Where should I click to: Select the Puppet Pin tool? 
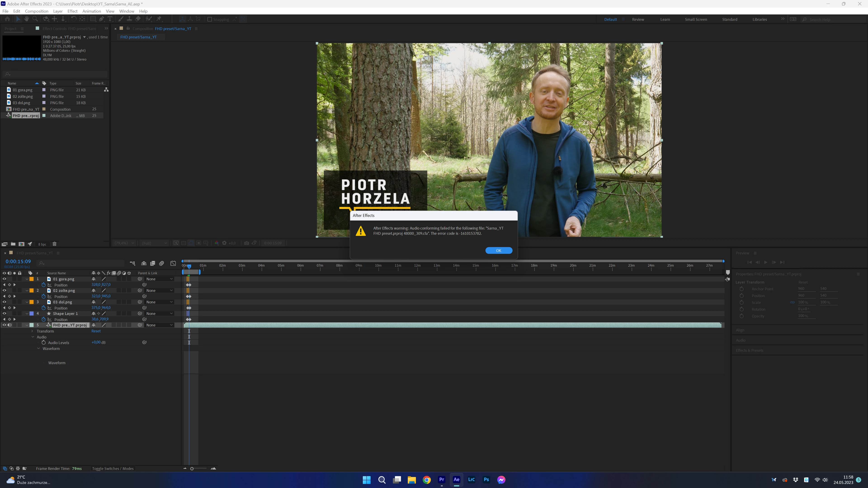tap(159, 19)
